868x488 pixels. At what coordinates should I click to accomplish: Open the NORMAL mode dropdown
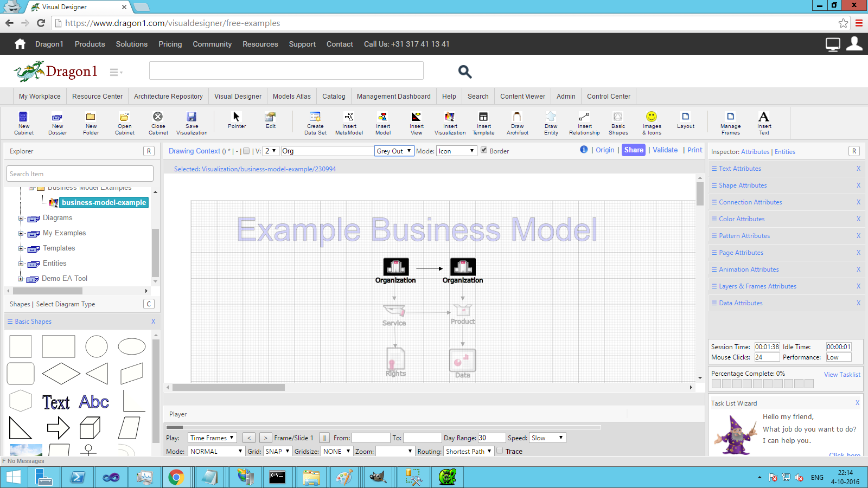click(216, 451)
